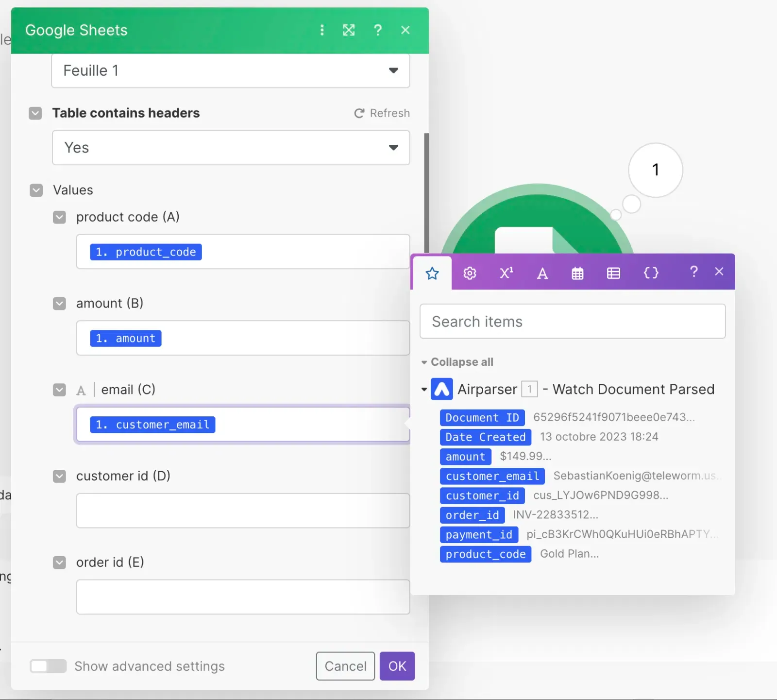
Task: Select the starred favorites tab in mapping panel
Action: [x=432, y=273]
